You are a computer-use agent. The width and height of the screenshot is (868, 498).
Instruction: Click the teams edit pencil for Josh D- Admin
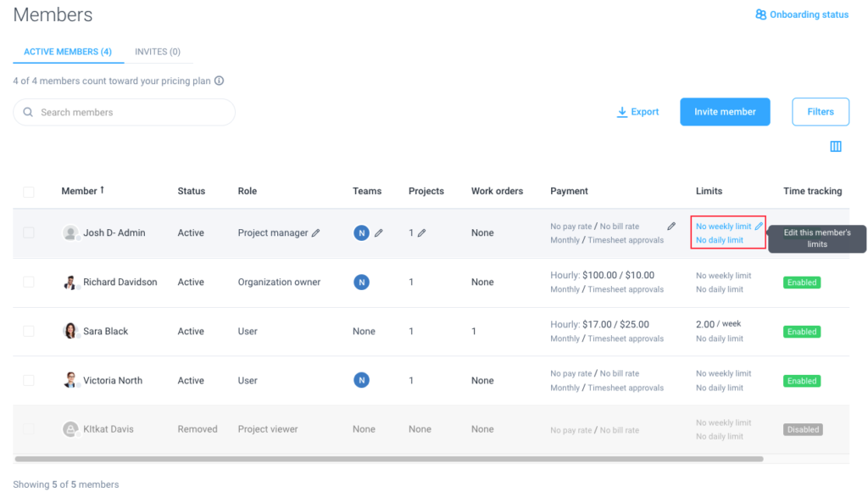(379, 232)
